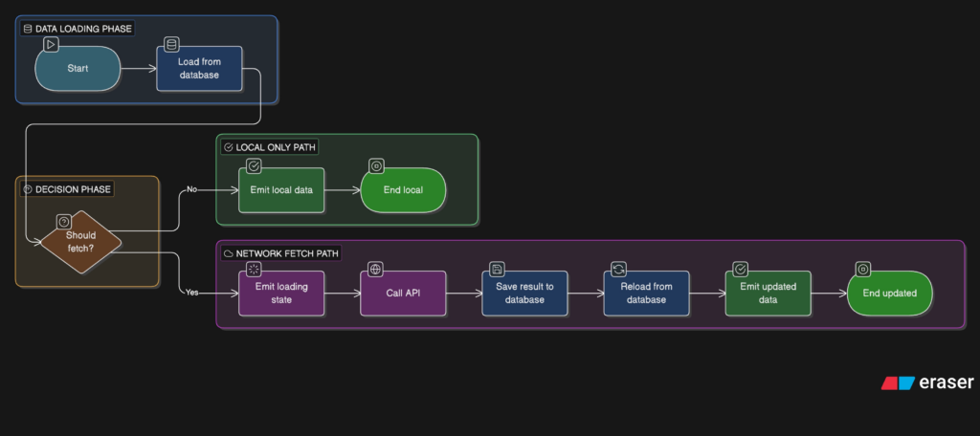The width and height of the screenshot is (980, 436).
Task: Click database icon above Load from database node
Action: (171, 44)
